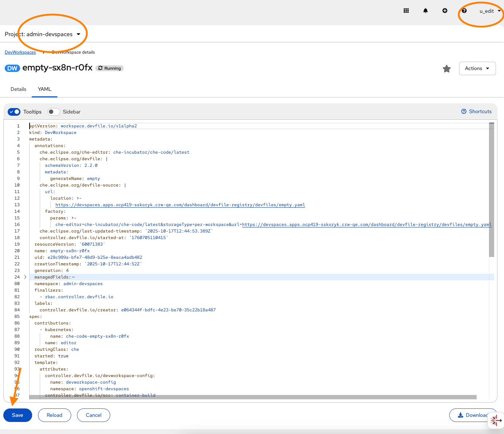Download the YAML file
The image size is (504, 434).
click(473, 415)
